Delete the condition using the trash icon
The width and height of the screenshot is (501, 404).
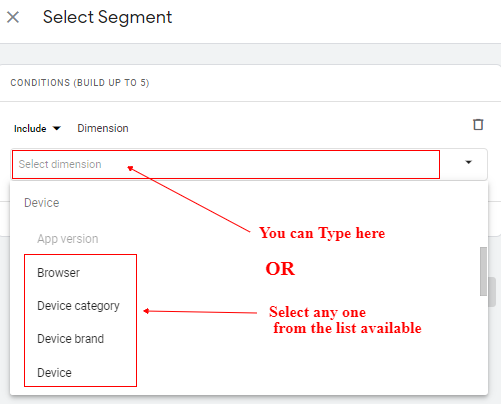coord(478,125)
